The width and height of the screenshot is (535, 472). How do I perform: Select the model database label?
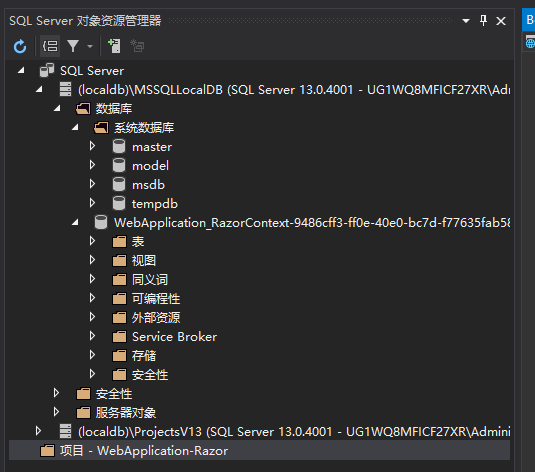pyautogui.click(x=150, y=166)
